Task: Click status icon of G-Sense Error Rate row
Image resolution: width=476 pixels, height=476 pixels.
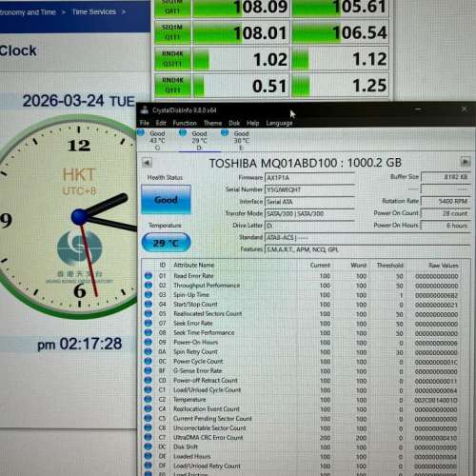Action: (149, 370)
